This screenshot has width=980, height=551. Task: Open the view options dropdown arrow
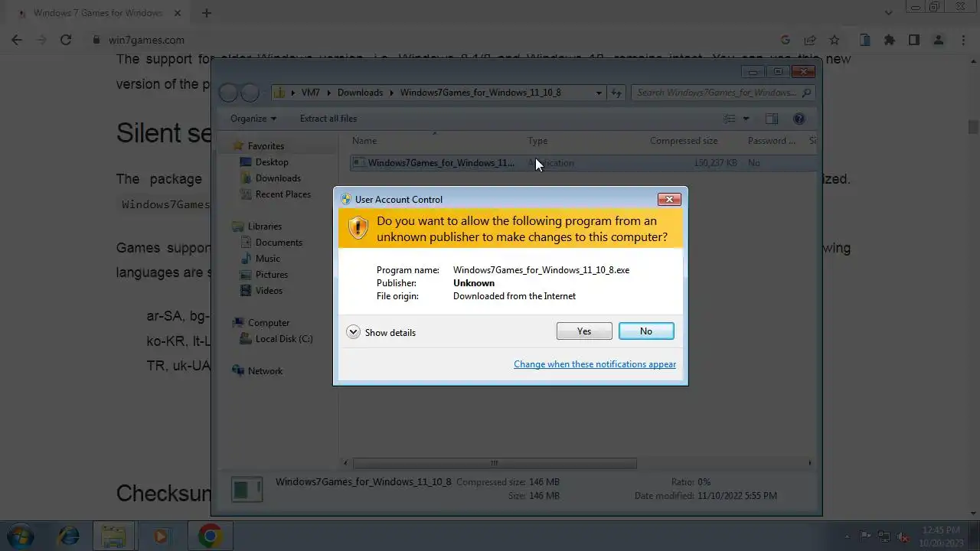pyautogui.click(x=746, y=119)
